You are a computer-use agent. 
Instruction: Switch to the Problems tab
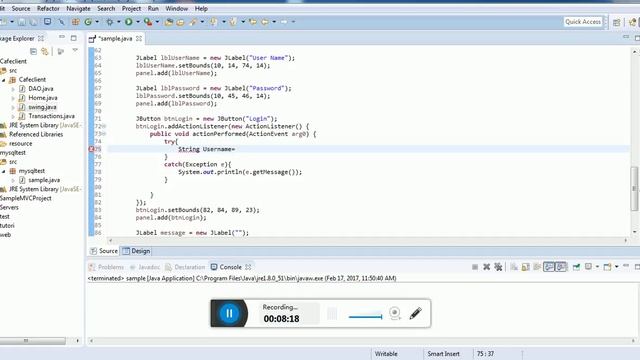[x=107, y=267]
